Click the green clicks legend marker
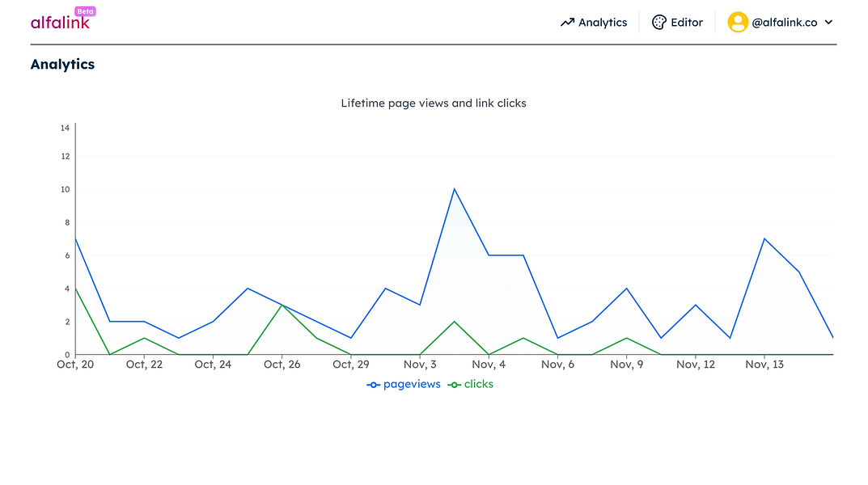 (x=454, y=385)
